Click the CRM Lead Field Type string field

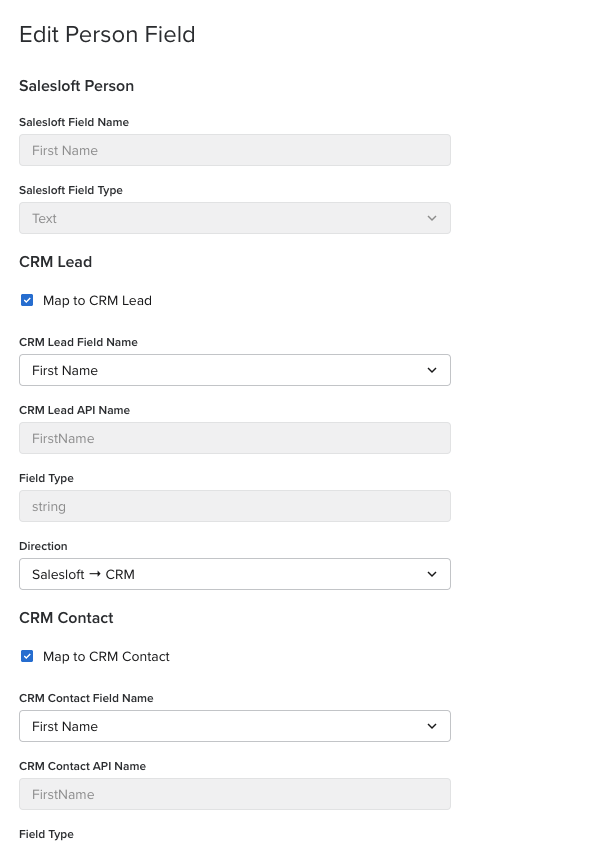[x=235, y=506]
